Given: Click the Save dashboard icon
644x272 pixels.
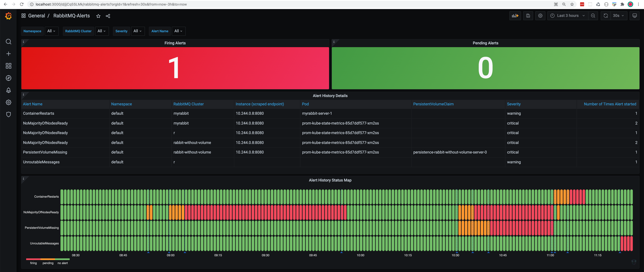Looking at the screenshot, I should 528,16.
